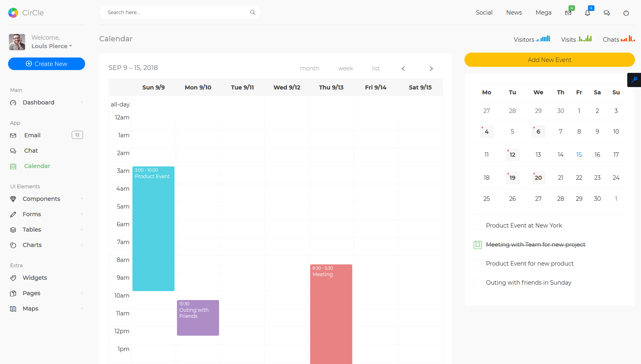Open the chat bubbles icon in header
This screenshot has height=364, width=641.
tap(607, 13)
